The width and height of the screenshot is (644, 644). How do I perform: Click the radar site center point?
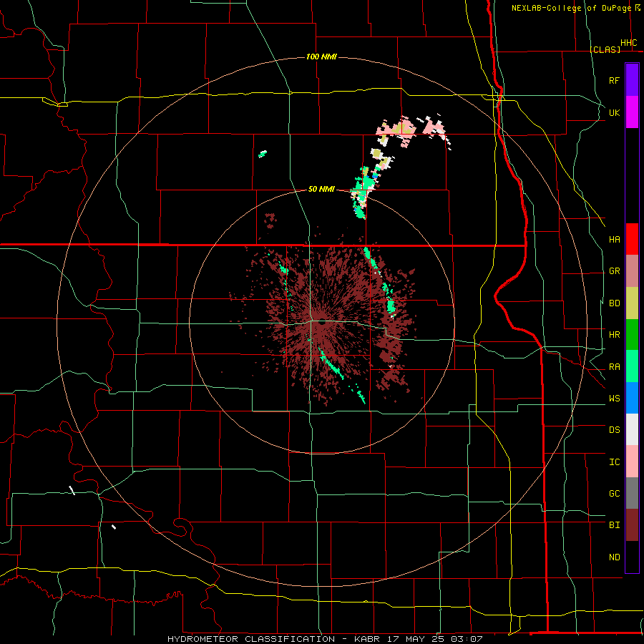click(321, 322)
